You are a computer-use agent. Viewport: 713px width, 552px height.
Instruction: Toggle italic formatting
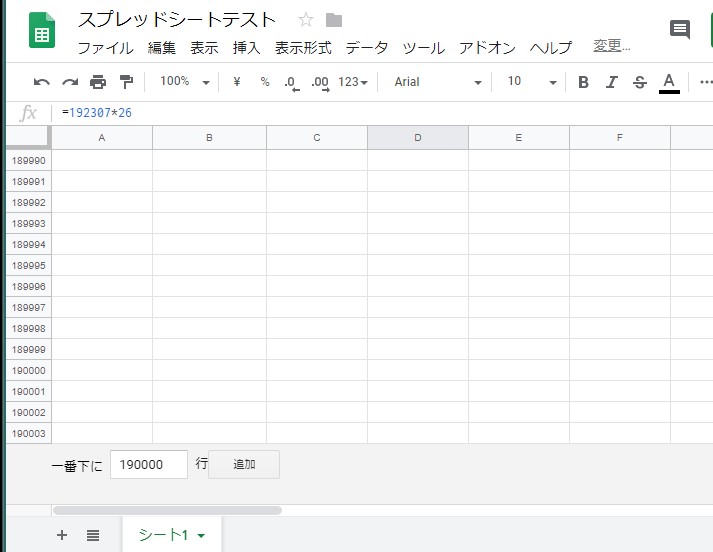[x=611, y=82]
